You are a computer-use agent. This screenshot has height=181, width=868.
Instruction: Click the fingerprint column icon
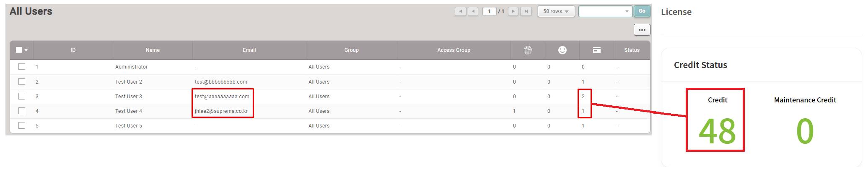point(528,50)
